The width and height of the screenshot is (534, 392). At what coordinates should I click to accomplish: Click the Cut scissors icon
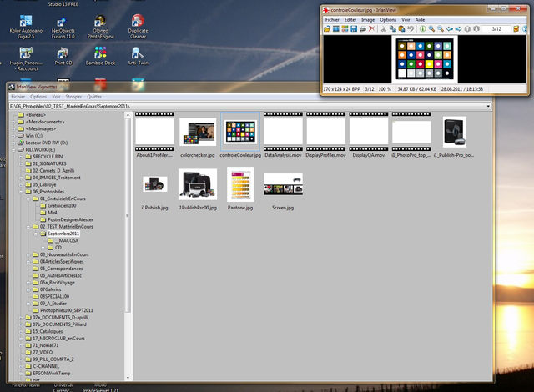pos(383,28)
